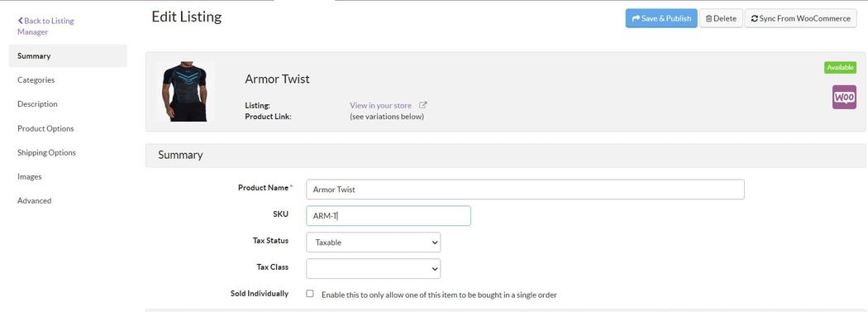868x312 pixels.
Task: Enable the Sold Individually checkbox
Action: click(x=310, y=294)
